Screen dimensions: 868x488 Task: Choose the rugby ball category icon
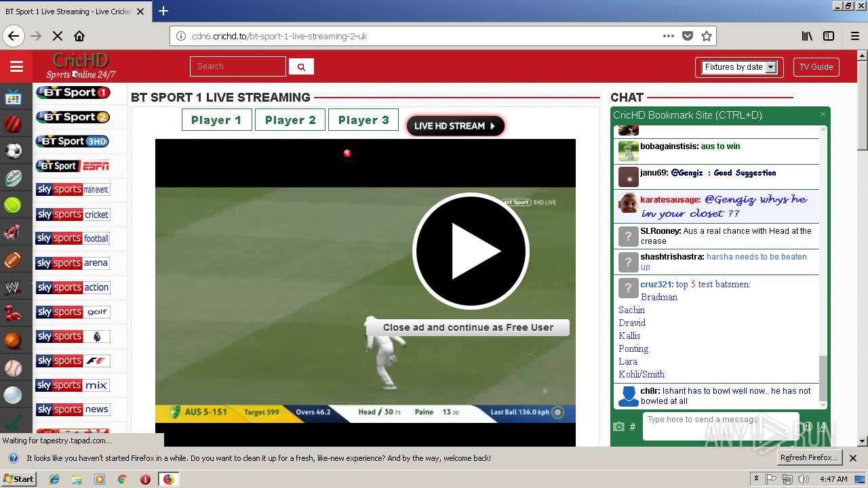[x=13, y=178]
